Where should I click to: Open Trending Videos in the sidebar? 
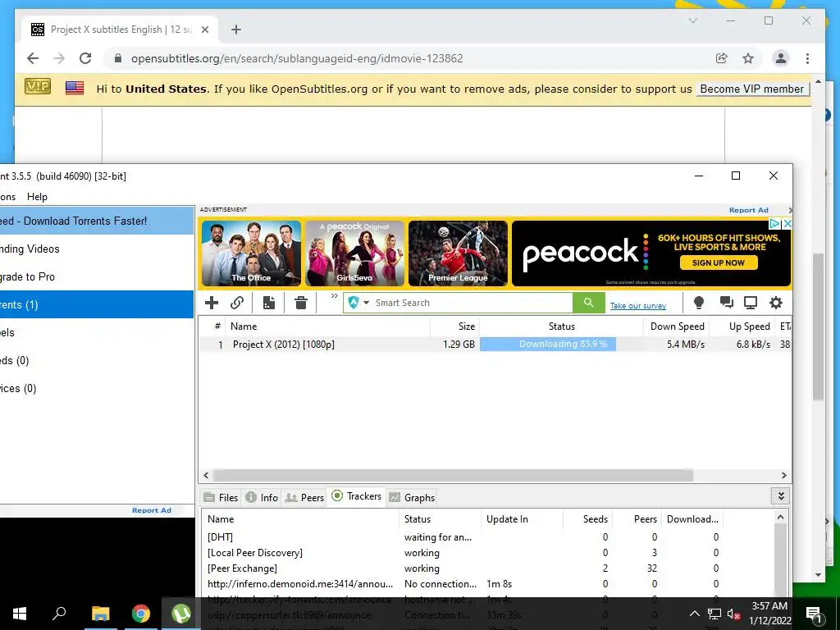pos(97,249)
